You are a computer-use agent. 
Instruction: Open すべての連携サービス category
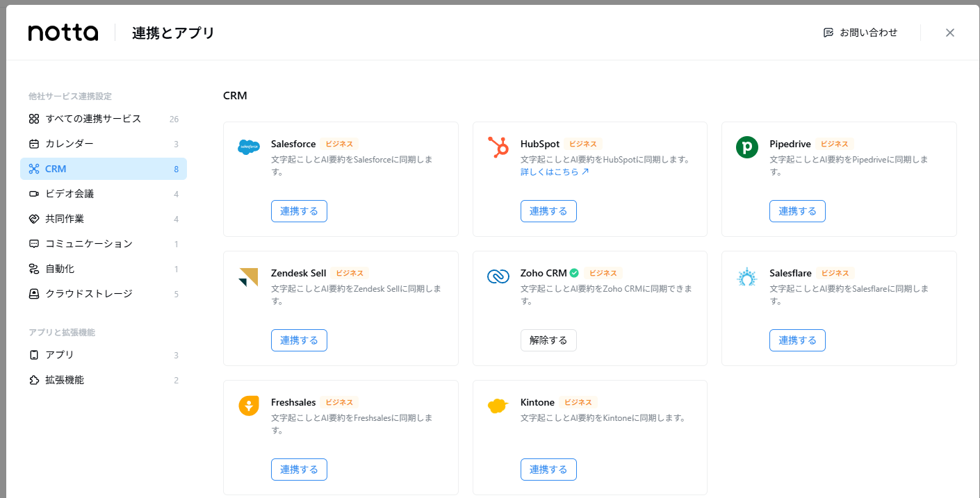[x=104, y=119]
